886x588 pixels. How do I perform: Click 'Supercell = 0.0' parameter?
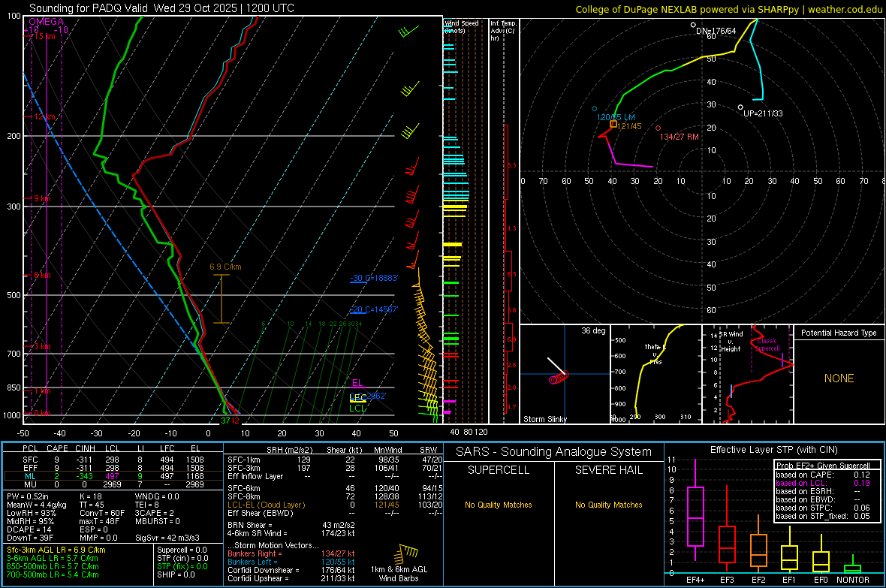tap(182, 550)
